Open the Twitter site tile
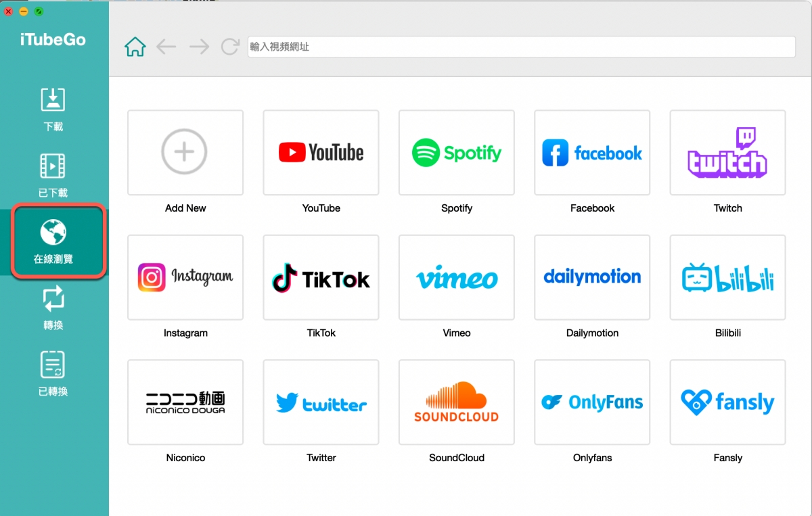 click(321, 402)
